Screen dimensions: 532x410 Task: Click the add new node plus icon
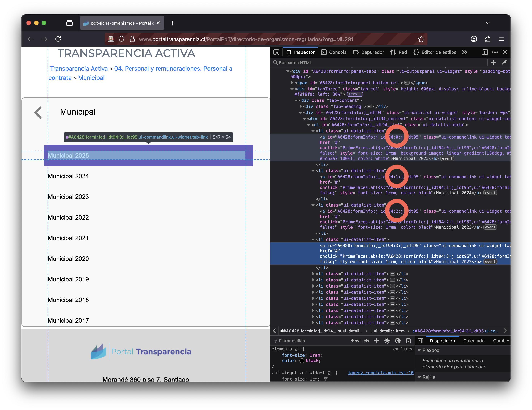point(493,63)
